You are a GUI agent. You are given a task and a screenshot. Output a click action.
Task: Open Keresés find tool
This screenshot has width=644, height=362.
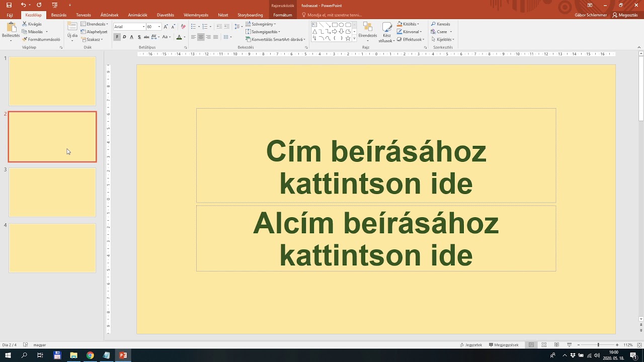click(x=441, y=24)
